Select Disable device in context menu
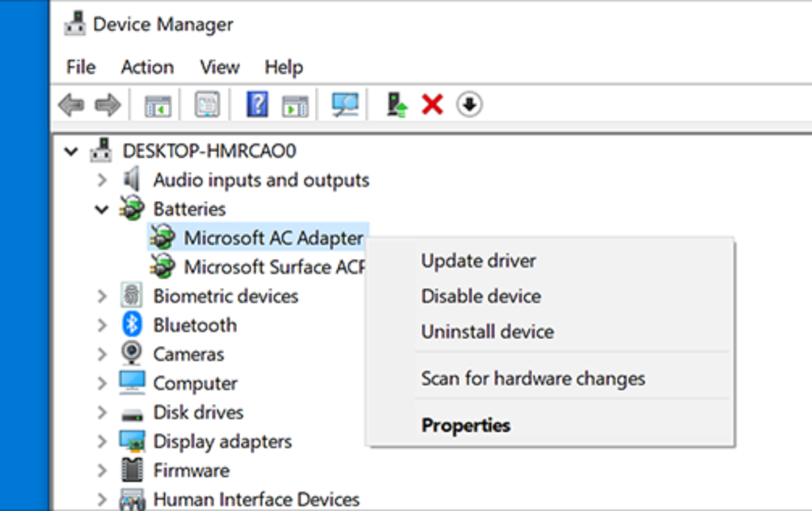The height and width of the screenshot is (511, 812). (481, 296)
